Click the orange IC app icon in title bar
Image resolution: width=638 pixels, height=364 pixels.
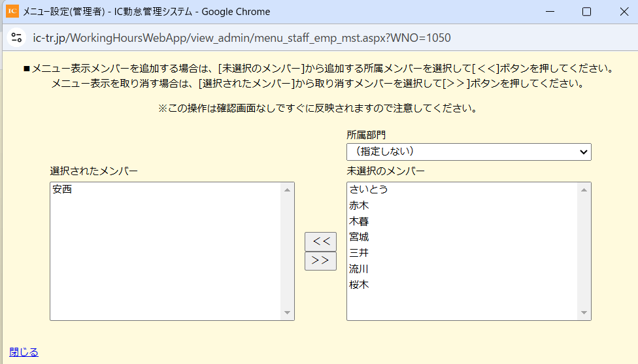point(12,11)
